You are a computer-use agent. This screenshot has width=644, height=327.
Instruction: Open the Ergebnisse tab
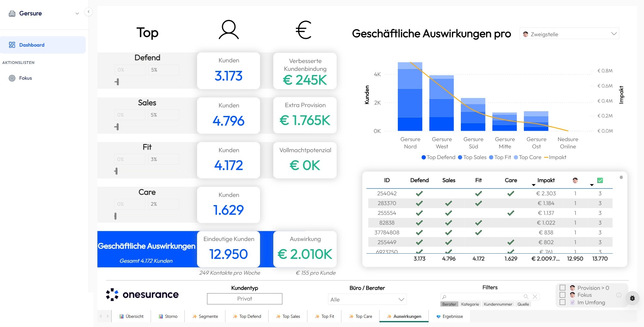(450, 316)
